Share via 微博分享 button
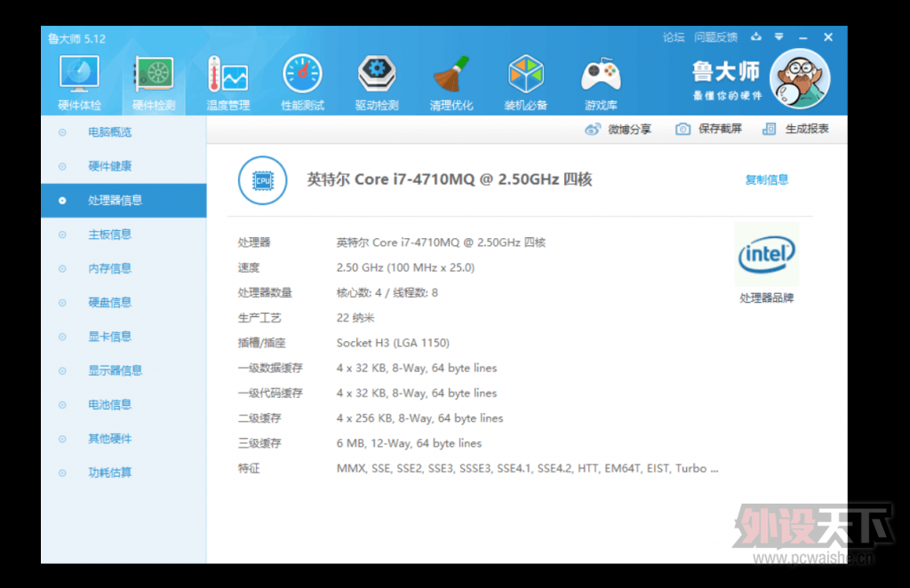Viewport: 910px width, 588px height. pyautogui.click(x=619, y=130)
